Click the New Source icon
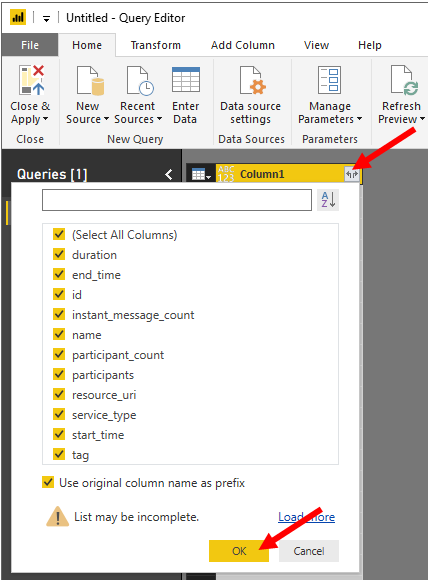 tap(90, 80)
